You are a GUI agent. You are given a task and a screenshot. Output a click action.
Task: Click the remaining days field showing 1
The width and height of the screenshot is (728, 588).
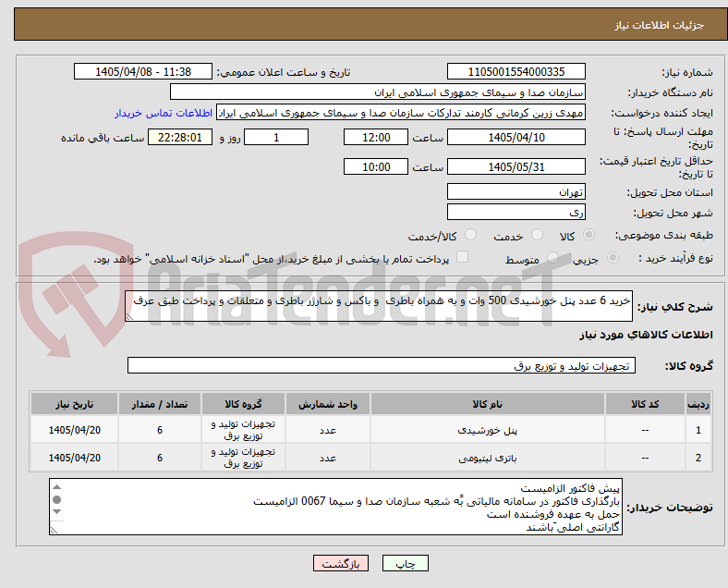[276, 137]
